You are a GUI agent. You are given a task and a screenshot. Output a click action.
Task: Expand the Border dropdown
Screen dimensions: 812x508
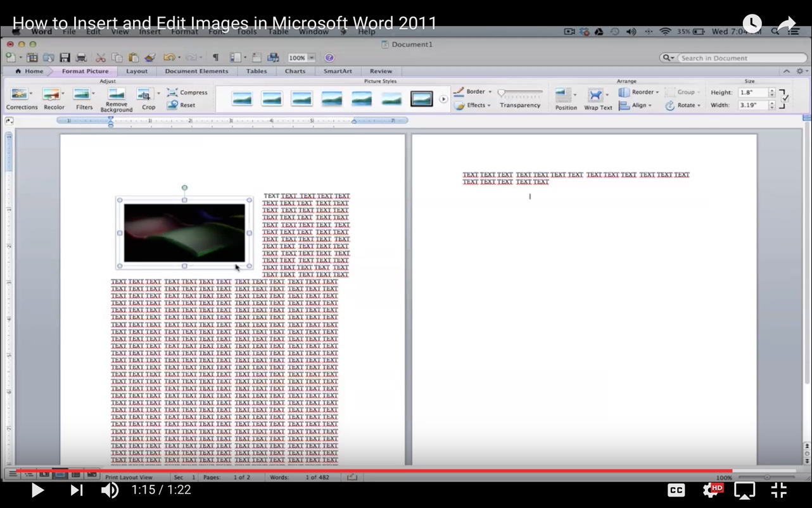tap(473, 92)
